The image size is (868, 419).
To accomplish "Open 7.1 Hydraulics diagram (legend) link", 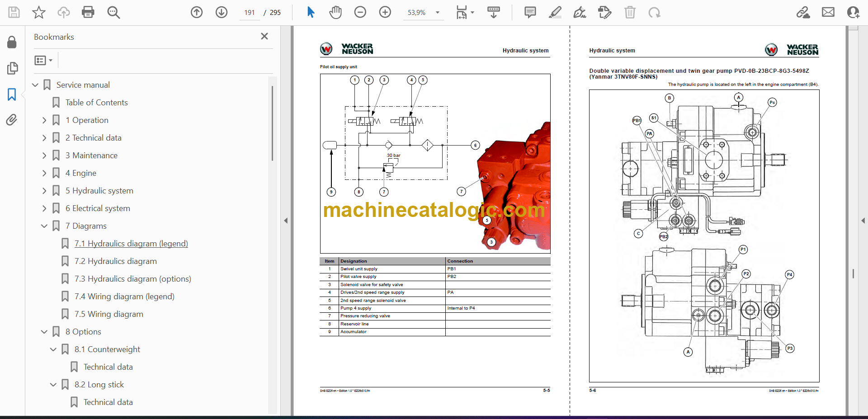I will (x=131, y=244).
